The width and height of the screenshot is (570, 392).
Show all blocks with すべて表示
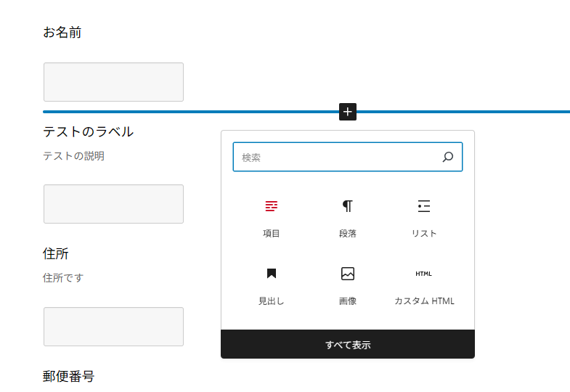pyautogui.click(x=348, y=344)
